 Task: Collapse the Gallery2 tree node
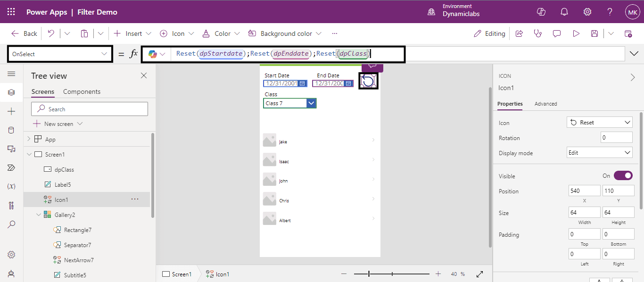(x=39, y=215)
